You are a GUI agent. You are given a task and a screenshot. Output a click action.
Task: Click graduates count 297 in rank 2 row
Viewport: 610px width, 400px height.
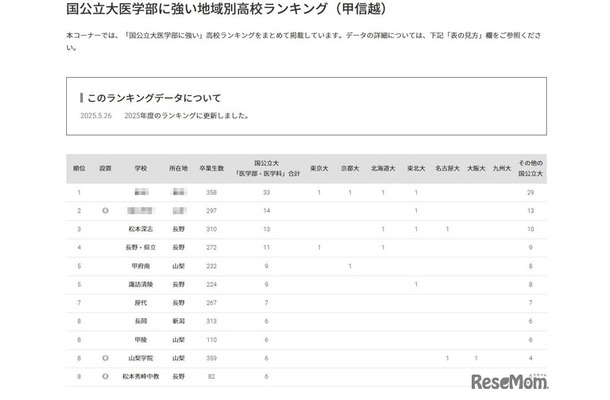click(212, 211)
